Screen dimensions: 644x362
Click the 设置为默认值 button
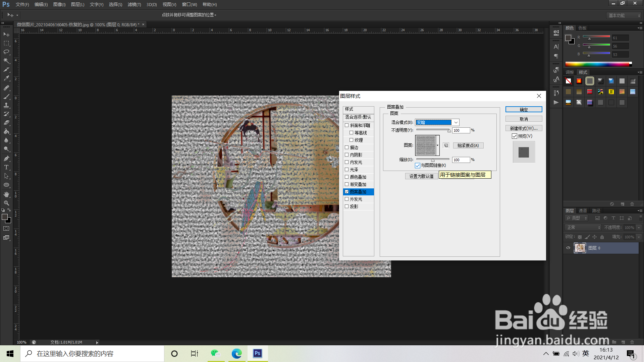click(x=421, y=176)
